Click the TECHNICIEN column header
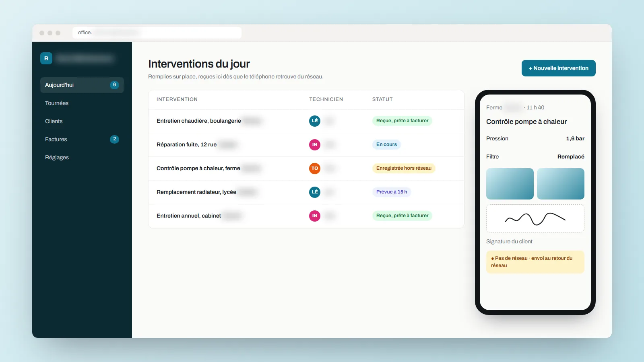Image resolution: width=644 pixels, height=362 pixels. click(326, 99)
